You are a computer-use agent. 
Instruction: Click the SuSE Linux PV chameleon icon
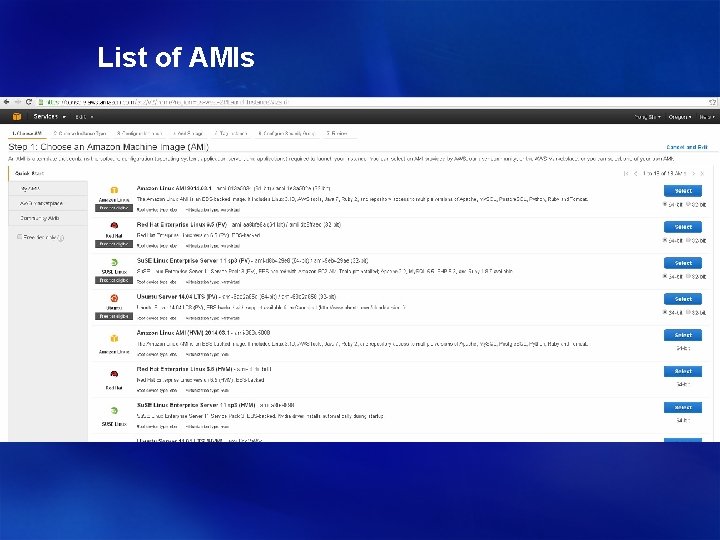click(x=114, y=262)
